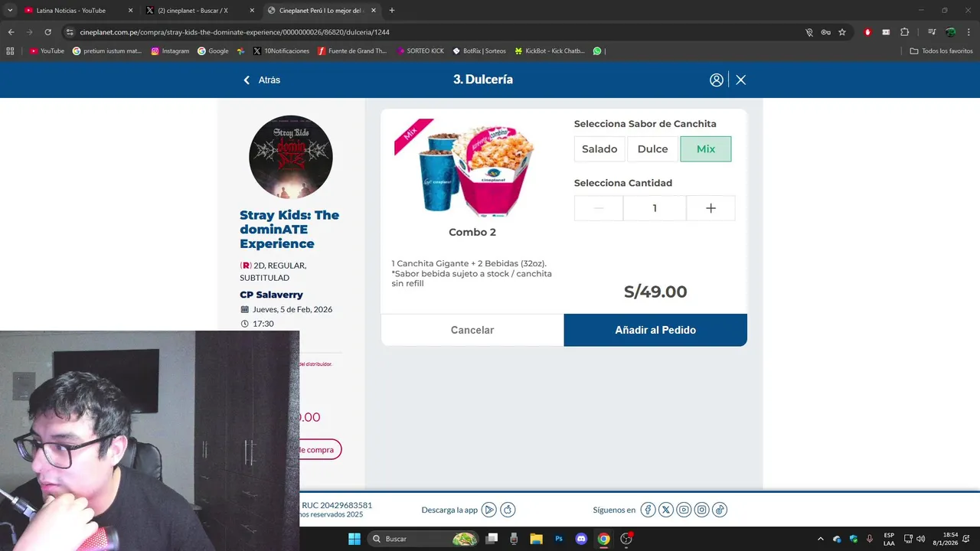Viewport: 980px width, 551px height.
Task: Click the browser back arrow
Action: tap(11, 32)
